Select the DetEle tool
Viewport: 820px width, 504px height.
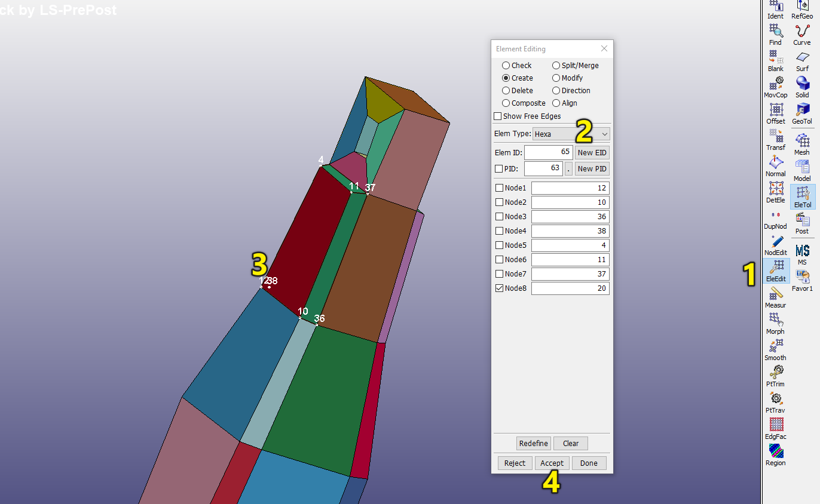point(776,192)
